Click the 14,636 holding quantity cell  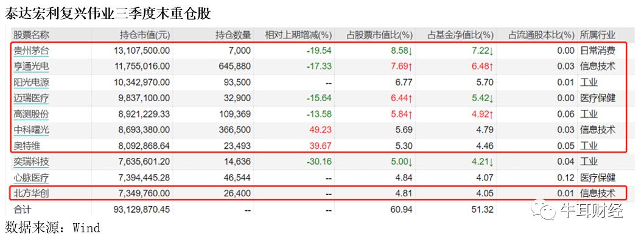238,162
